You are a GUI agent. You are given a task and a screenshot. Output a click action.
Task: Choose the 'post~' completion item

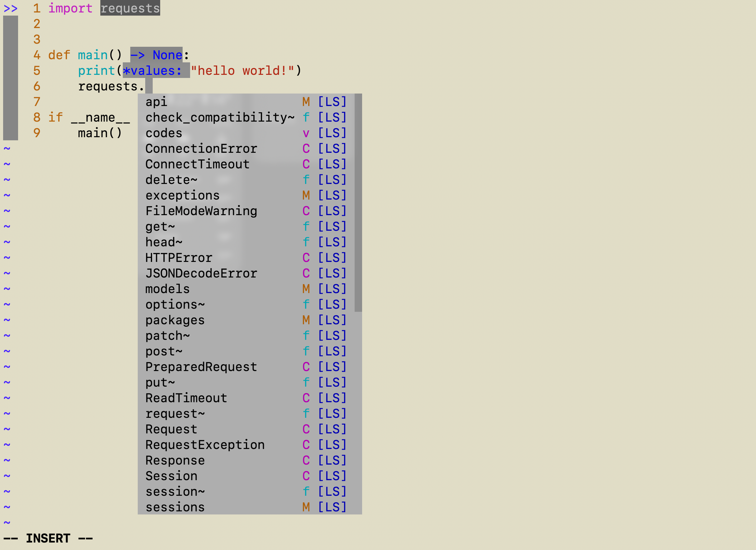(246, 351)
